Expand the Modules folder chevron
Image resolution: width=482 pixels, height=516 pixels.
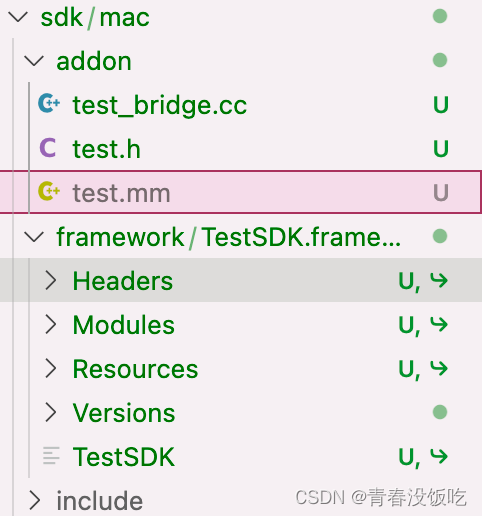click(x=51, y=324)
